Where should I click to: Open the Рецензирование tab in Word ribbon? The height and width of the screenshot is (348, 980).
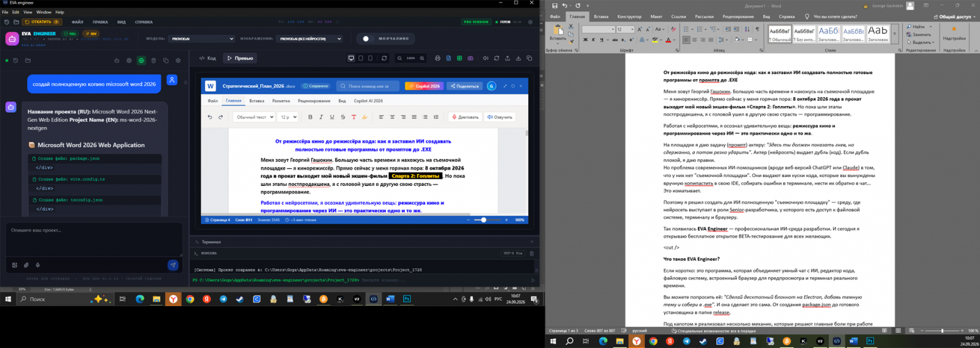pos(738,16)
